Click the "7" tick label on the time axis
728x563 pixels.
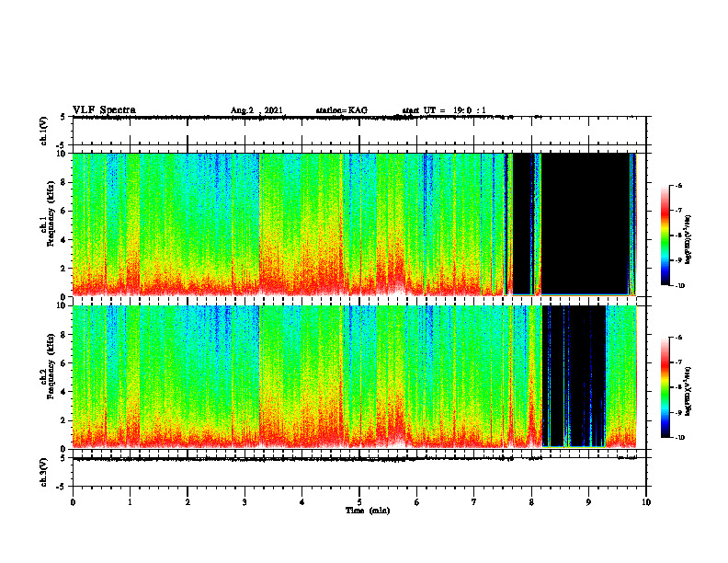pos(474,502)
